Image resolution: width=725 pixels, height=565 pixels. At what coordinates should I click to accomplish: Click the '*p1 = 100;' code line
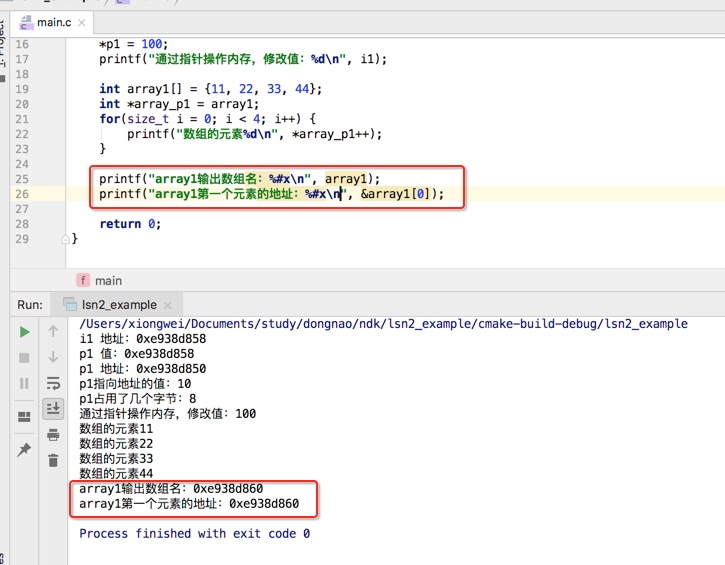(134, 44)
